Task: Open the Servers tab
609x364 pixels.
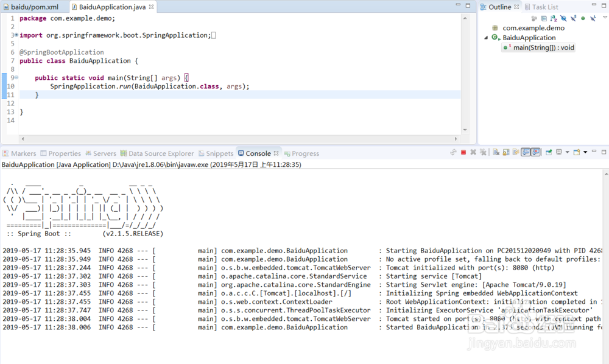Action: [100, 153]
